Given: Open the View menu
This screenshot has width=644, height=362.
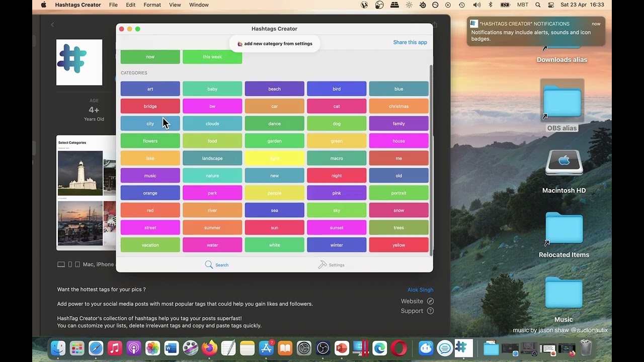Looking at the screenshot, I should (x=175, y=5).
